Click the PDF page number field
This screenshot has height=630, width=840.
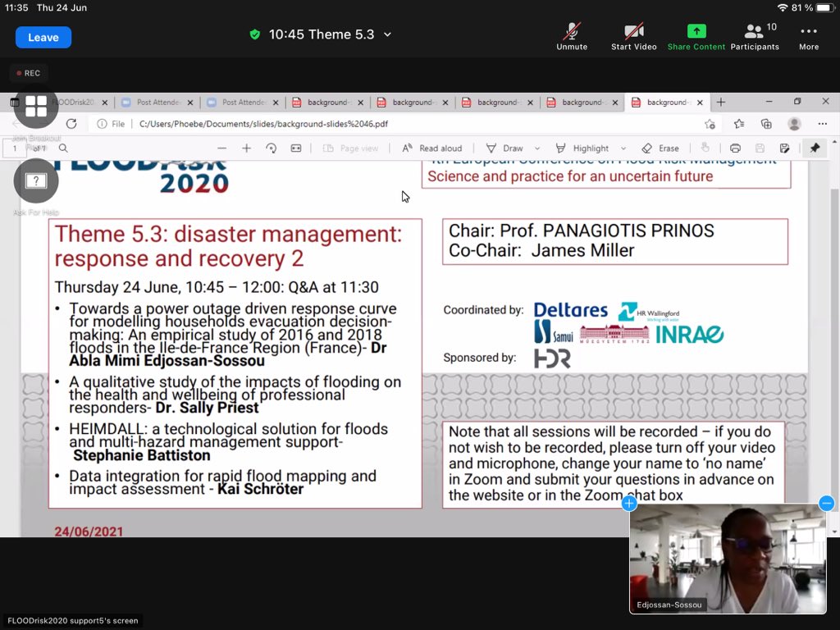click(x=15, y=148)
